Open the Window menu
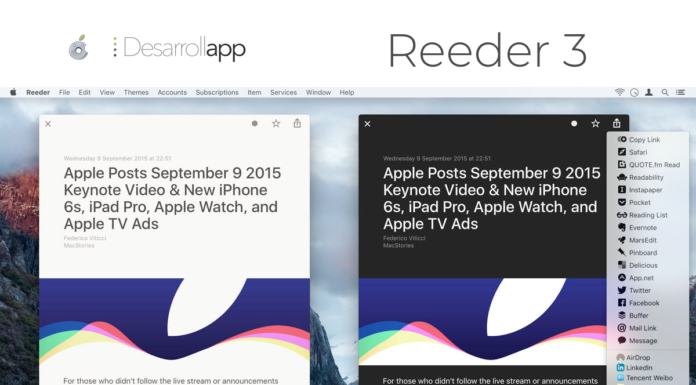This screenshot has height=385, width=696. pyautogui.click(x=318, y=92)
